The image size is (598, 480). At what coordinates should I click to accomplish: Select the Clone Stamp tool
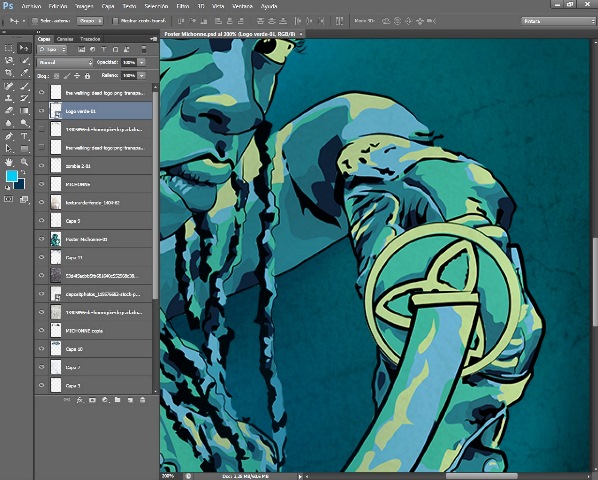click(x=8, y=98)
